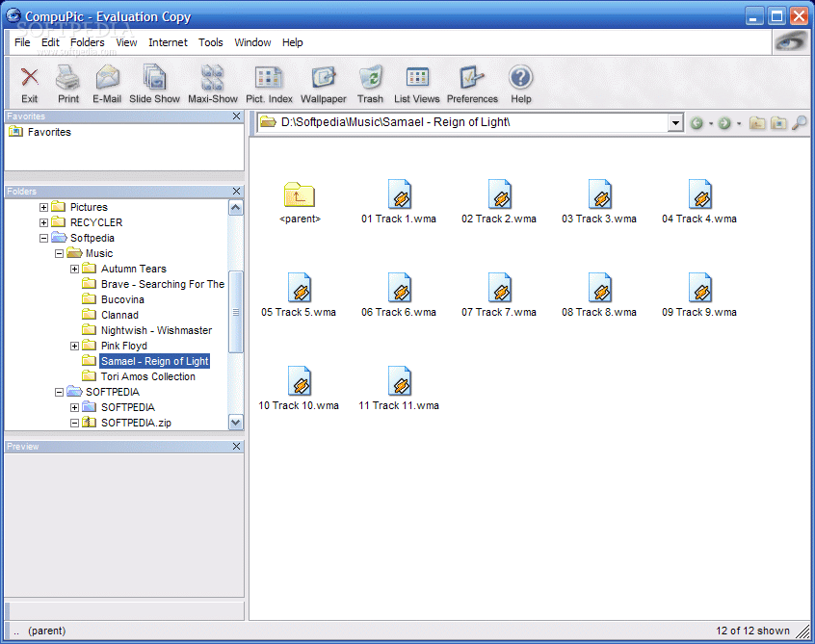
Task: Open the Internet menu
Action: 168,42
